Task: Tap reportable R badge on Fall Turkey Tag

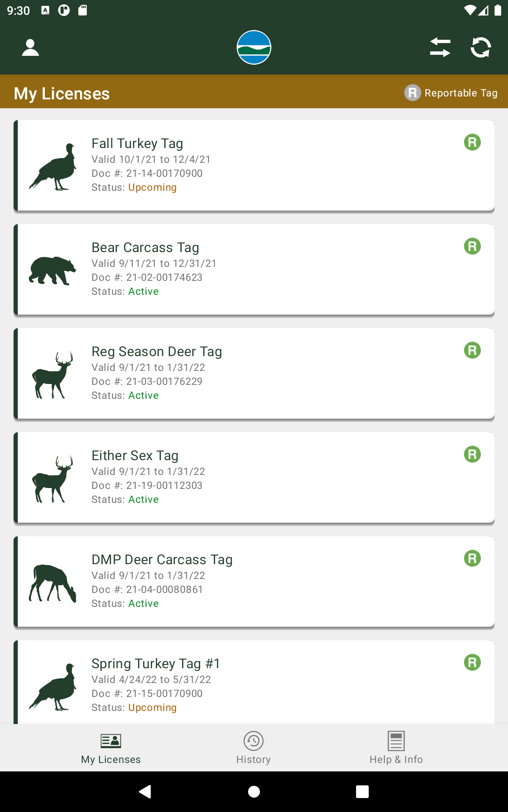Action: 472,142
